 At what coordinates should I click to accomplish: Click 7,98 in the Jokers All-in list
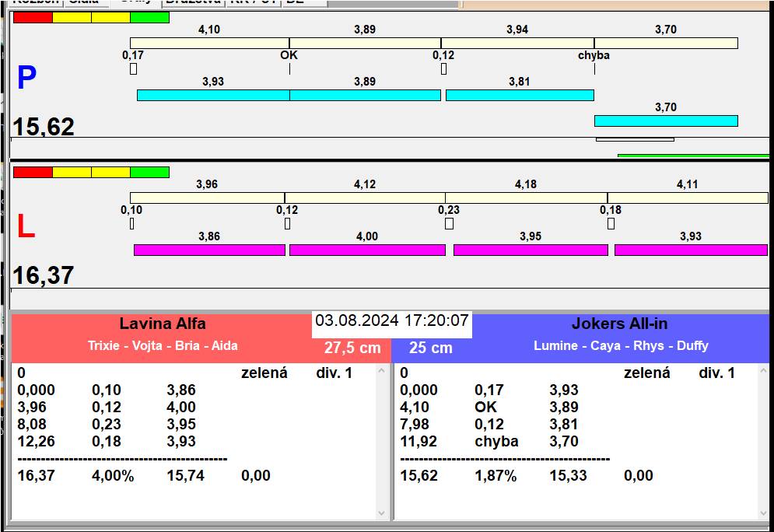coord(415,424)
